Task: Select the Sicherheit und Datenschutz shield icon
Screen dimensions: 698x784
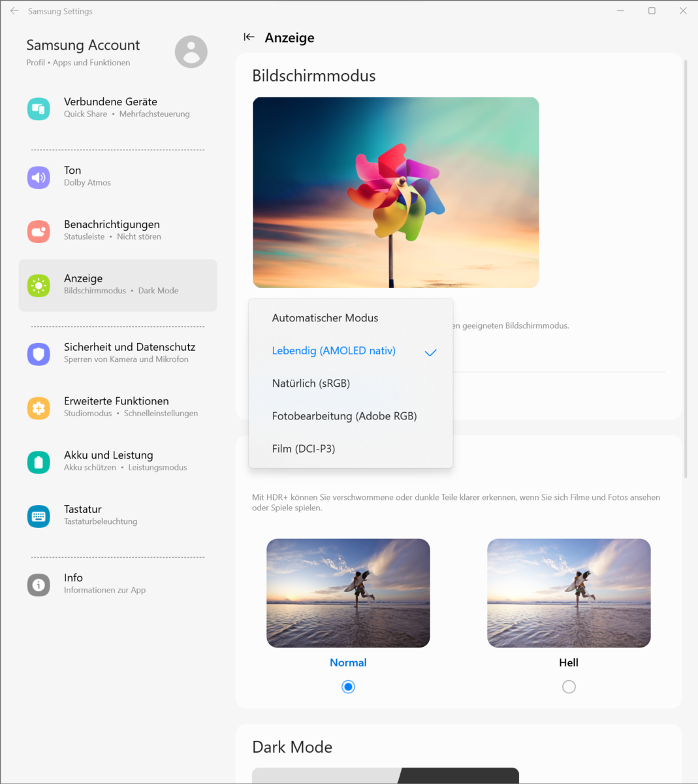Action: pos(39,354)
